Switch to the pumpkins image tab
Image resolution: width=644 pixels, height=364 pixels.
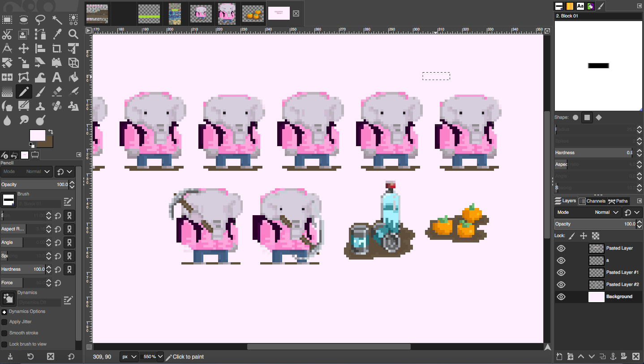point(253,13)
